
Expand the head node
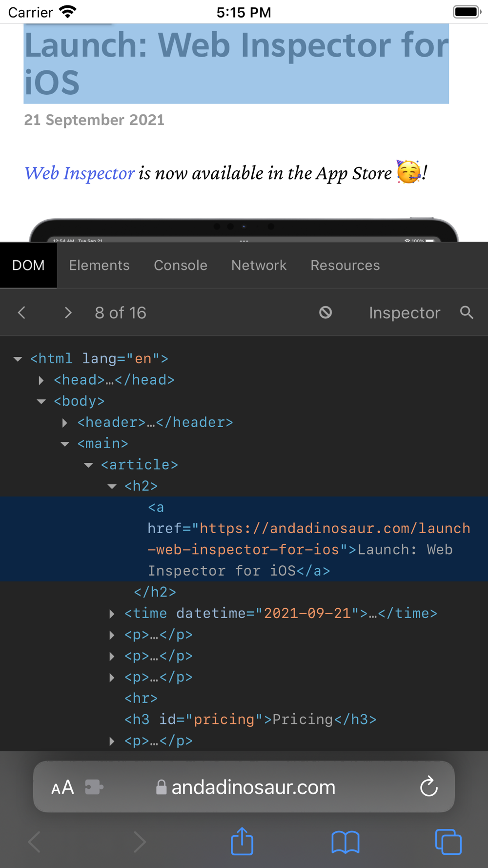pyautogui.click(x=41, y=380)
